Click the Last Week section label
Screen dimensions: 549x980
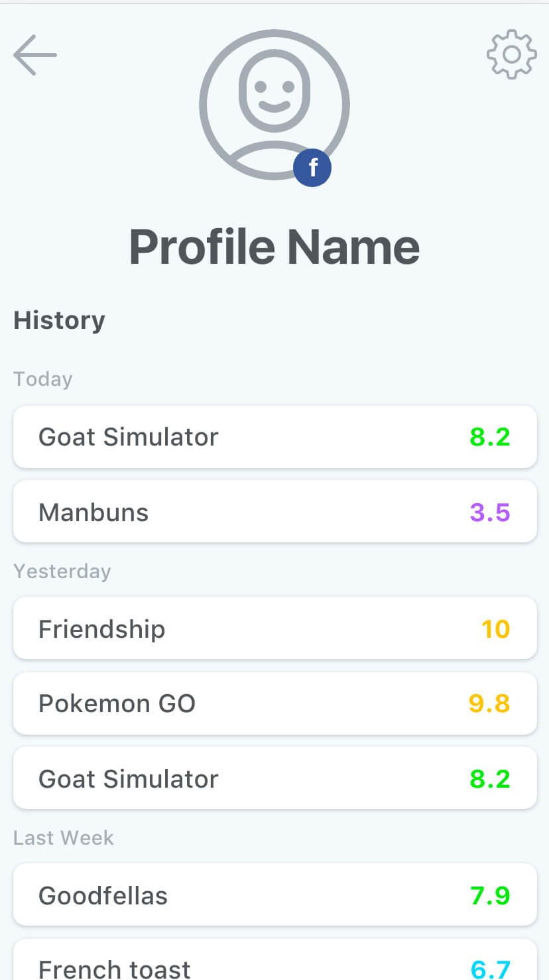click(x=64, y=837)
